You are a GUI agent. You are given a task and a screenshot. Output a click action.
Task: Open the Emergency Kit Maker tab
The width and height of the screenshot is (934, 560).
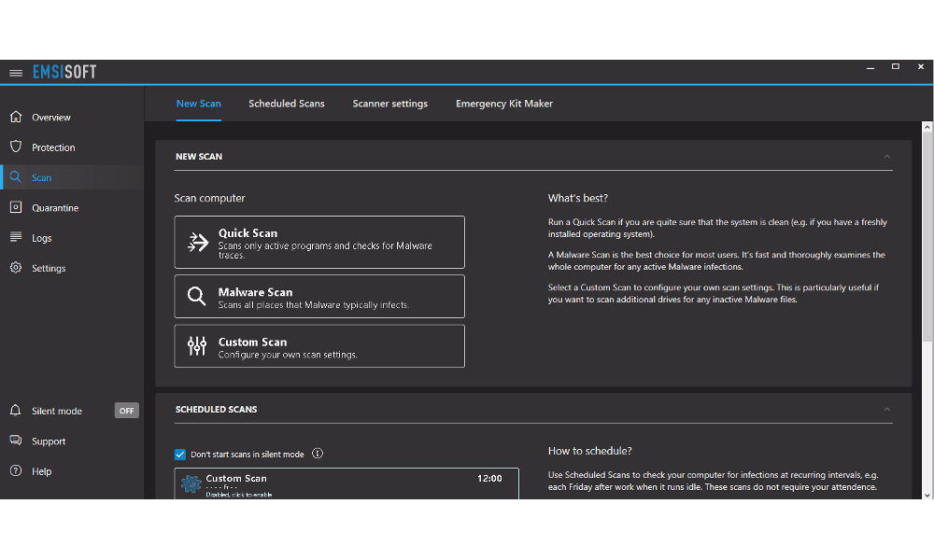click(x=504, y=104)
